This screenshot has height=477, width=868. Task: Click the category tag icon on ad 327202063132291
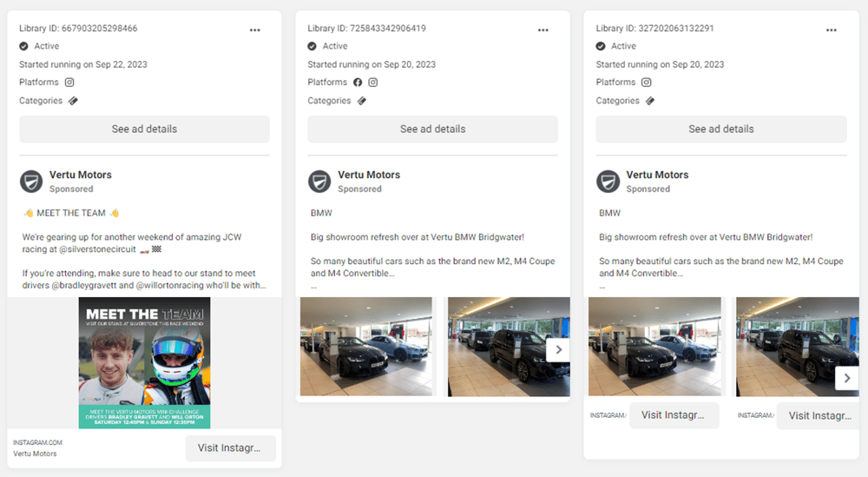pos(650,101)
